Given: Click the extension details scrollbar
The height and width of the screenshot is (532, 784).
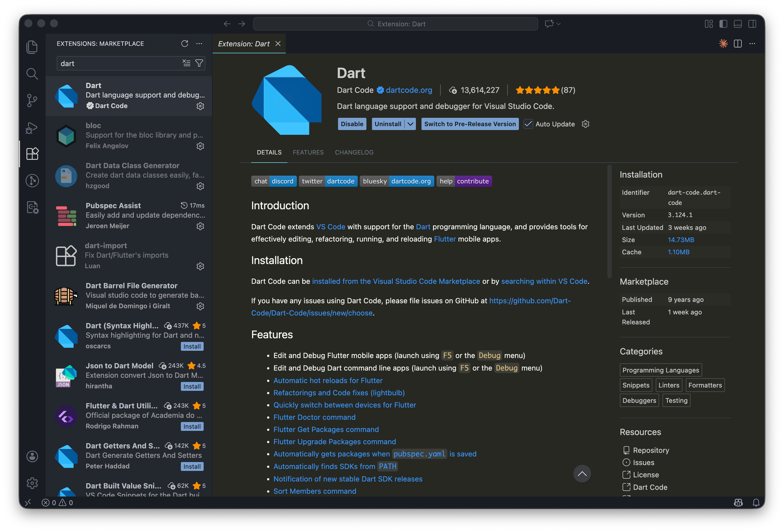Looking at the screenshot, I should pos(609,221).
